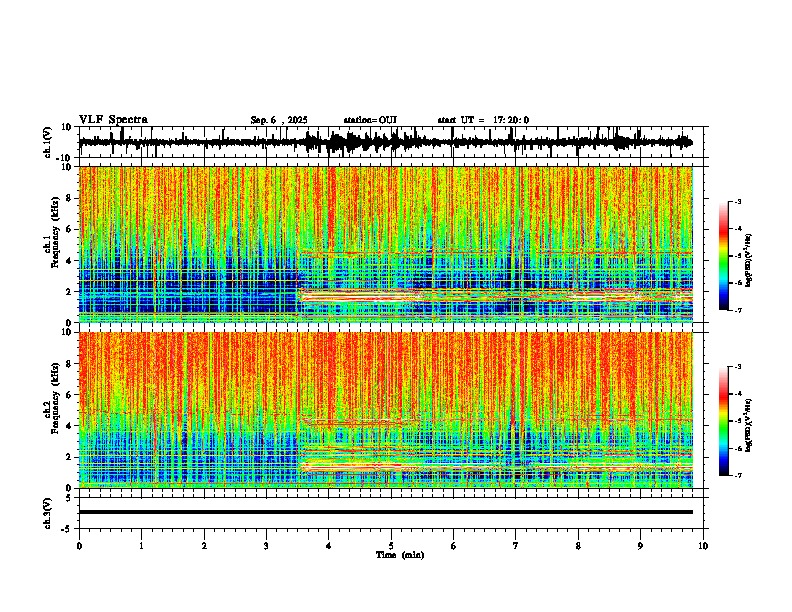Click the "10" tick on the time axis
The width and height of the screenshot is (792, 612).
pos(703,546)
